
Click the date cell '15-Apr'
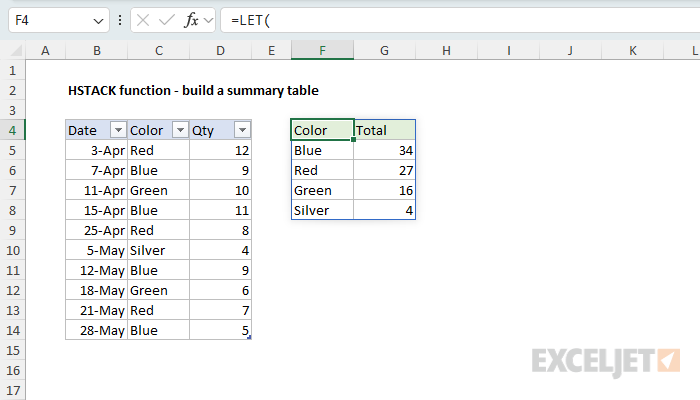(96, 210)
